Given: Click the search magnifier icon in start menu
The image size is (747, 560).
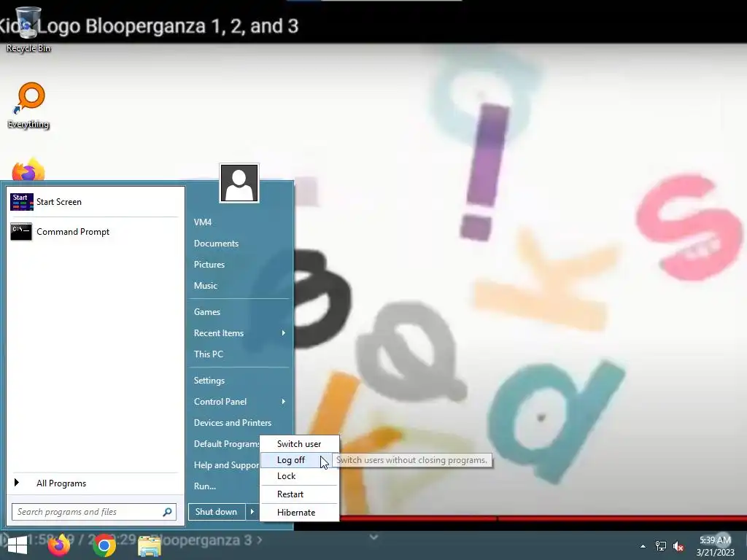Looking at the screenshot, I should [167, 512].
